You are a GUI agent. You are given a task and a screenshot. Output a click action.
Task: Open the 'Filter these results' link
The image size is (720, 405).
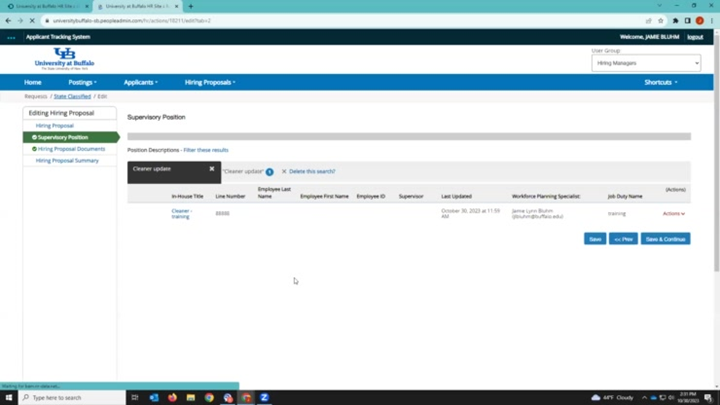(206, 150)
